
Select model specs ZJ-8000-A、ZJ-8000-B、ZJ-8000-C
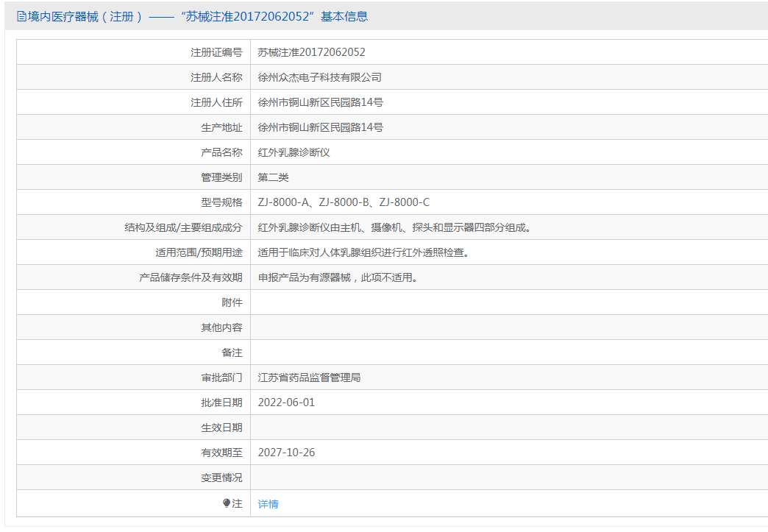point(344,202)
